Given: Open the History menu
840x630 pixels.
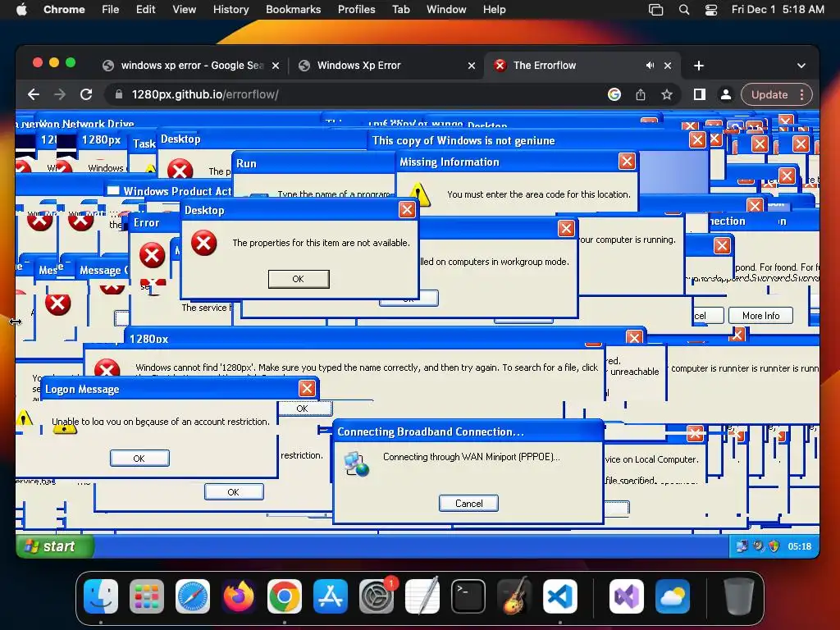Looking at the screenshot, I should 231,10.
